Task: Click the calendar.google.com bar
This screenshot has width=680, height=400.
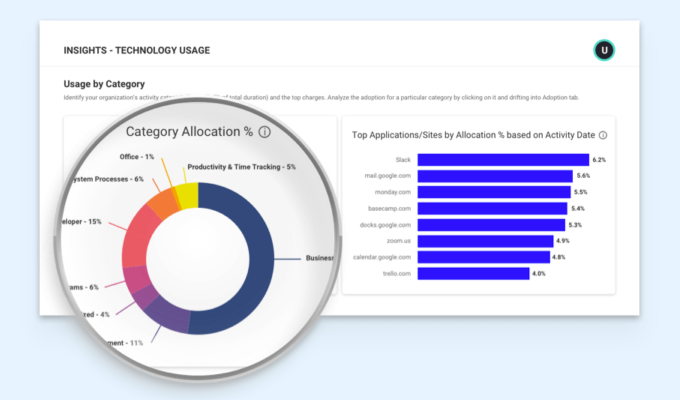Action: [x=484, y=257]
